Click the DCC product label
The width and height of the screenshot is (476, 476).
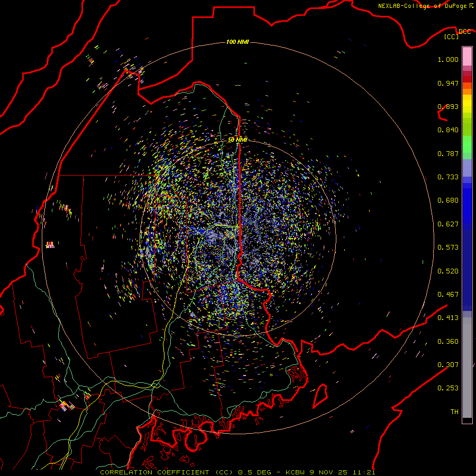pos(464,31)
